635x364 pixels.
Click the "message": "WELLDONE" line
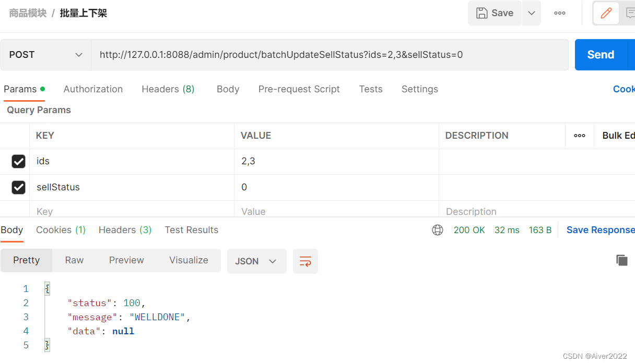(129, 317)
